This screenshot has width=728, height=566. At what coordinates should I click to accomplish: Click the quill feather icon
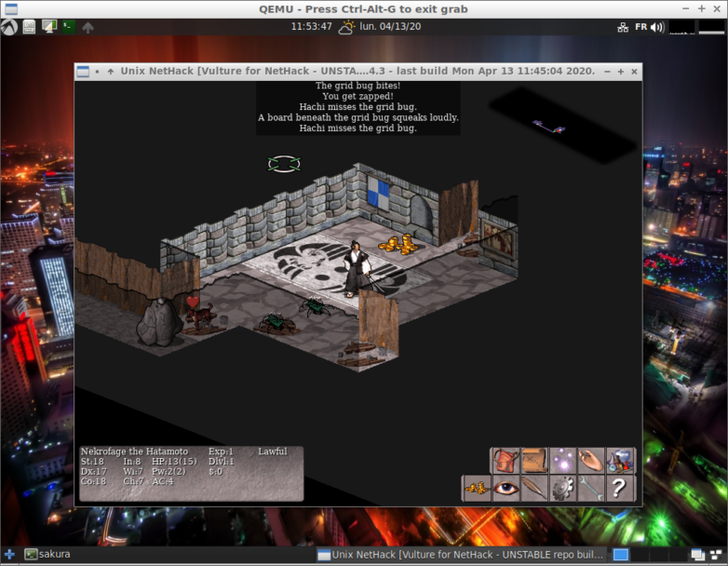coord(534,488)
